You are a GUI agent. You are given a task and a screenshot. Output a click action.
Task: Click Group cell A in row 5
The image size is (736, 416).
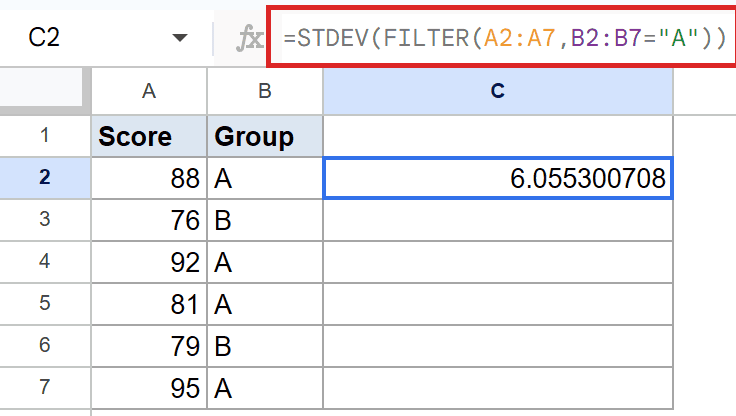tap(265, 304)
